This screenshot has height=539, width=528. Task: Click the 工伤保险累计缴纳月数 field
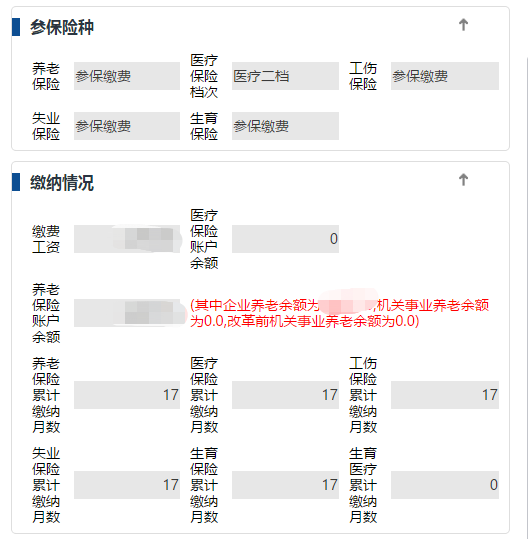445,395
